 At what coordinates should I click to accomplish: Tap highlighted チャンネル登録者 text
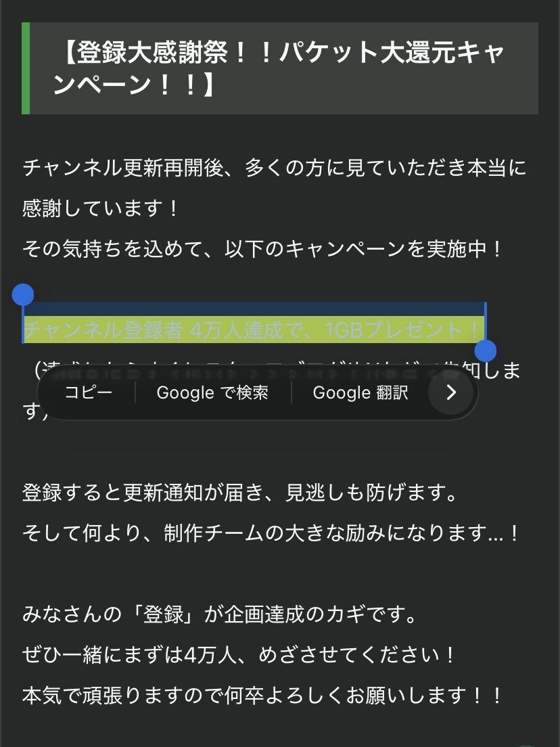coord(103,330)
